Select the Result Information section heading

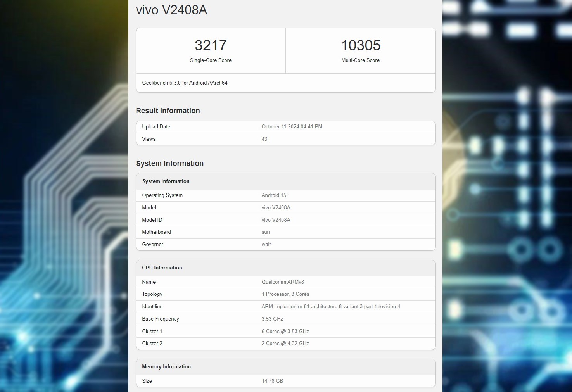pos(168,111)
